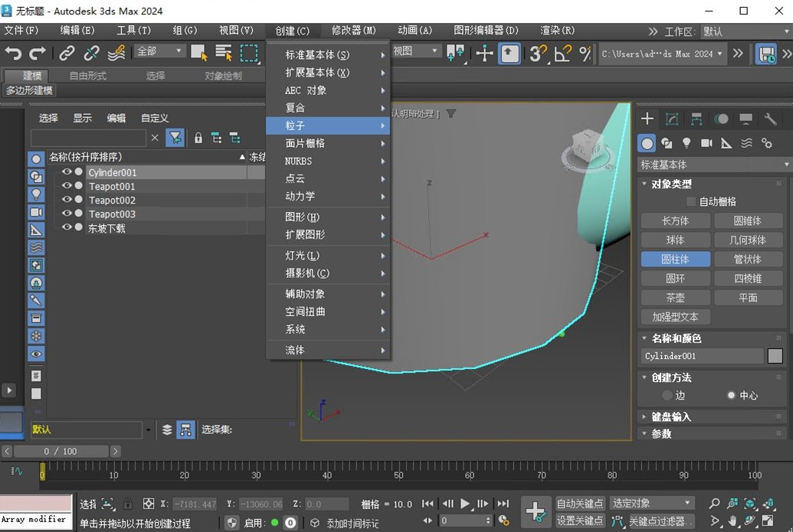Click the Redo arrow icon
The image size is (793, 532).
(38, 53)
